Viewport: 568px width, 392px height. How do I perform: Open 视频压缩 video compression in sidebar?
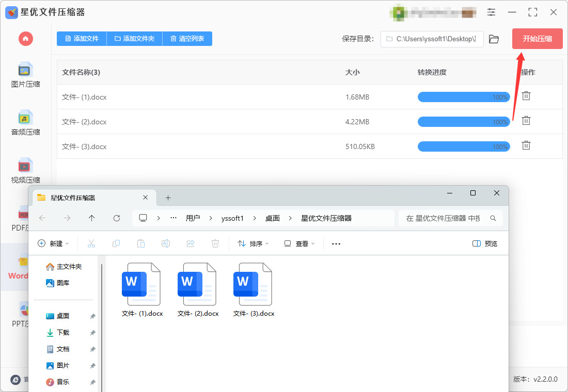tap(25, 171)
